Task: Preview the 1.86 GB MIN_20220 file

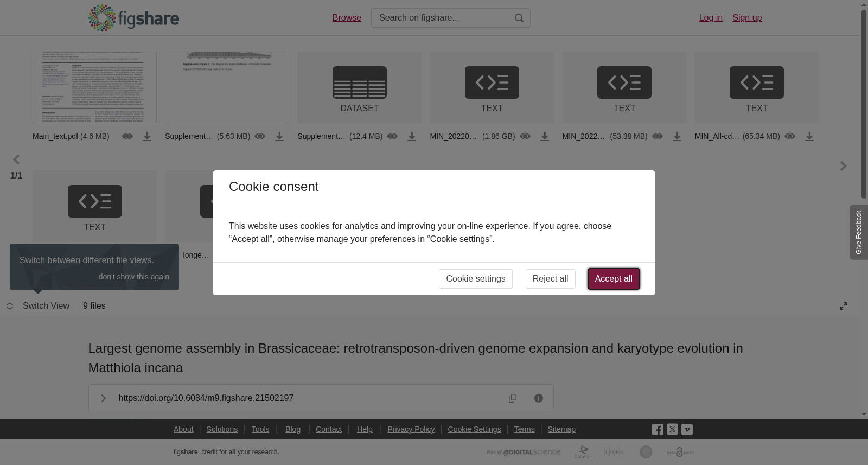Action: tap(525, 136)
